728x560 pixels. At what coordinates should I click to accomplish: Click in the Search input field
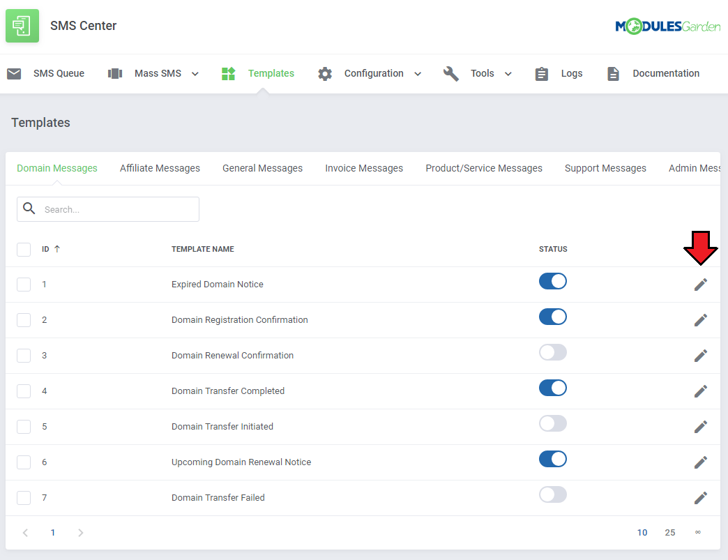pyautogui.click(x=108, y=209)
